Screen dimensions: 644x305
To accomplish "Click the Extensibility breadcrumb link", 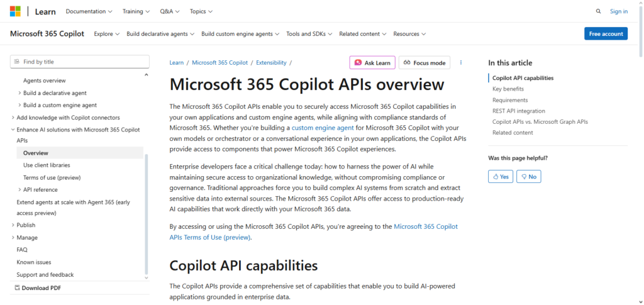I will [271, 63].
